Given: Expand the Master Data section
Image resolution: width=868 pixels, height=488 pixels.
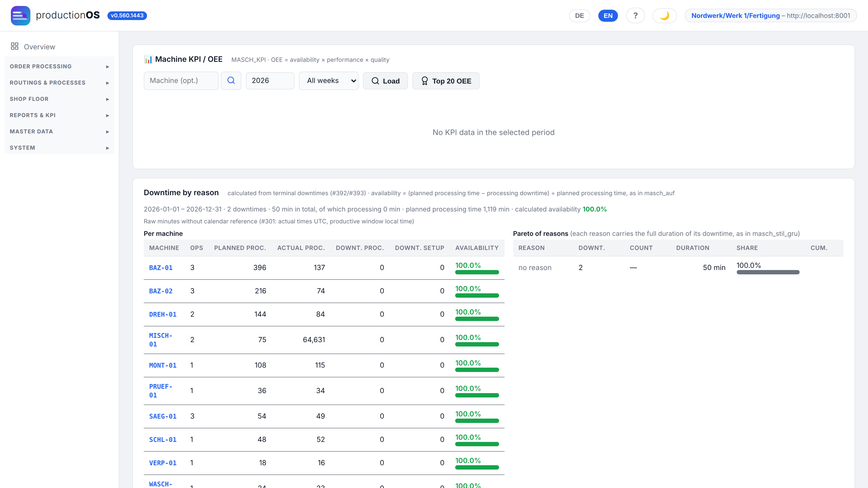Looking at the screenshot, I should [x=59, y=131].
